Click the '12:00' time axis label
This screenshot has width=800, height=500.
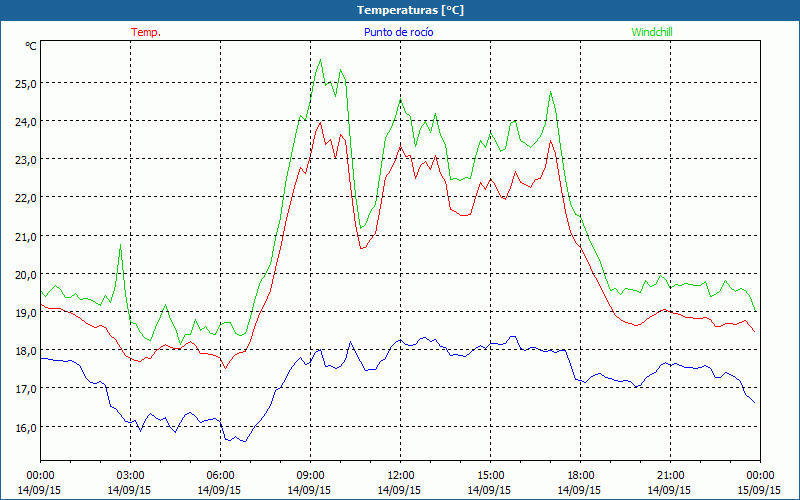[401, 476]
